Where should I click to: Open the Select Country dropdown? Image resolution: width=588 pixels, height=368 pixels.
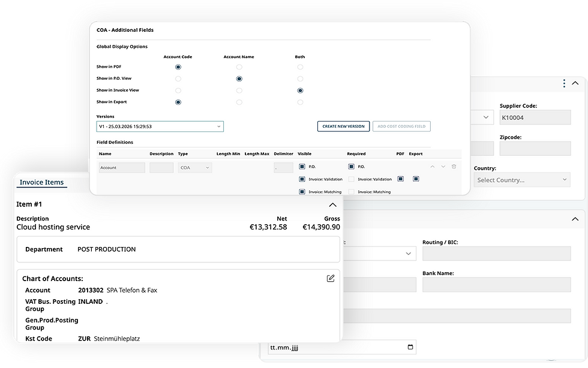pos(522,180)
